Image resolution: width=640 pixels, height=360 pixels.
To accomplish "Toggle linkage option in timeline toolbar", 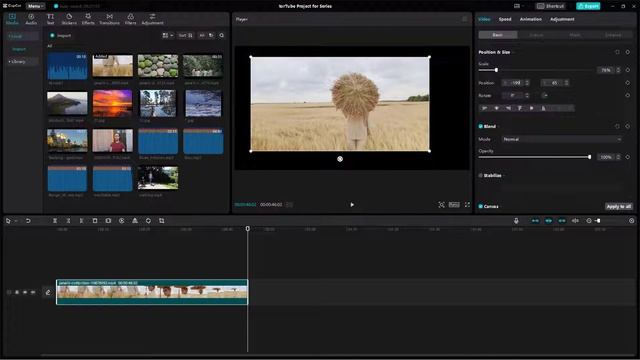I will coord(562,221).
